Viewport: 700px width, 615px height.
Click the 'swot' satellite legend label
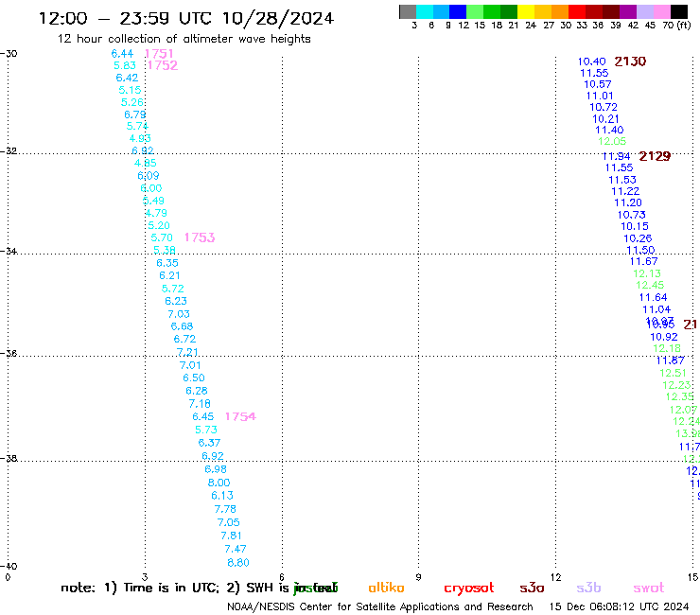click(x=649, y=588)
